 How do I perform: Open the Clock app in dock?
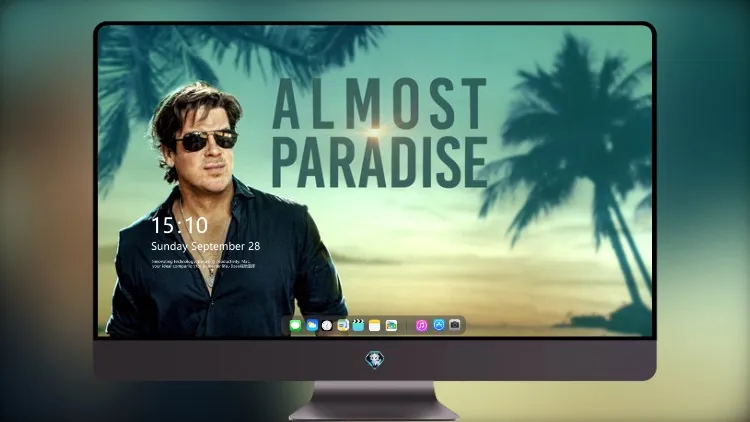(327, 325)
